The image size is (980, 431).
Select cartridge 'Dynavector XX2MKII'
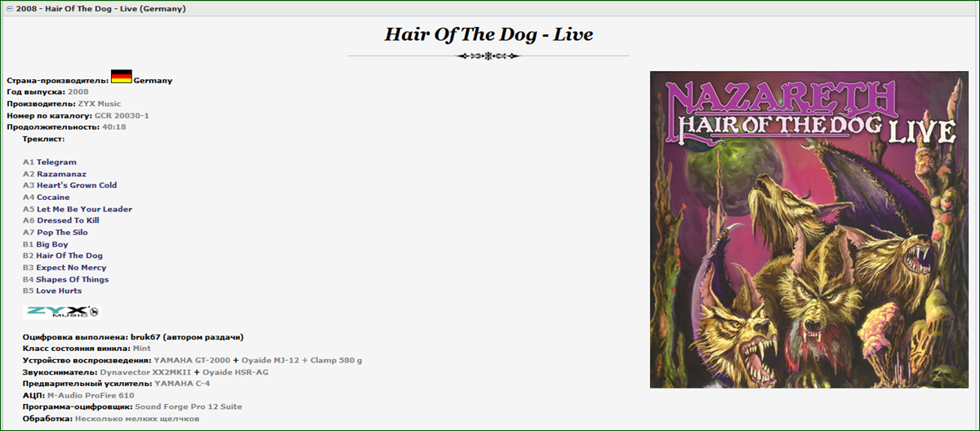pos(145,372)
